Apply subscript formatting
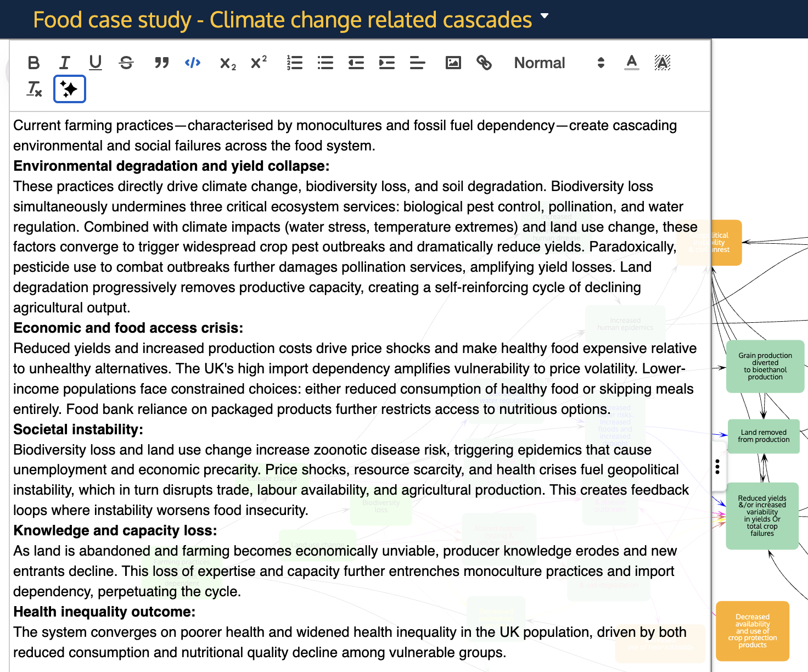Image resolution: width=808 pixels, height=672 pixels. [x=227, y=64]
